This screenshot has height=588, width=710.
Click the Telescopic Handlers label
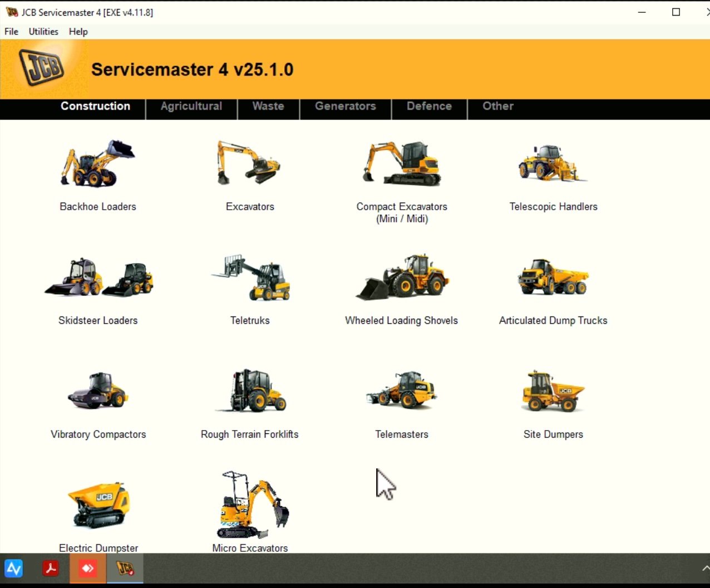pos(553,206)
